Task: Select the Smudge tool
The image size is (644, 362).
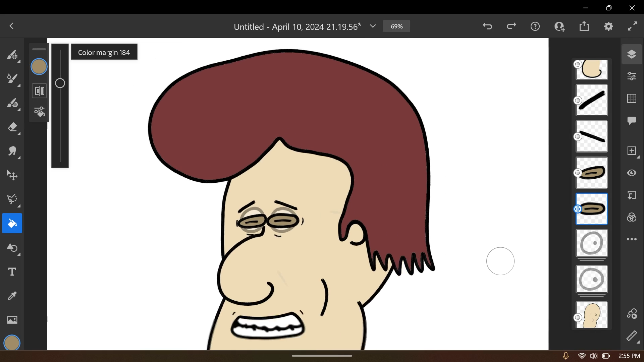Action: [13, 152]
